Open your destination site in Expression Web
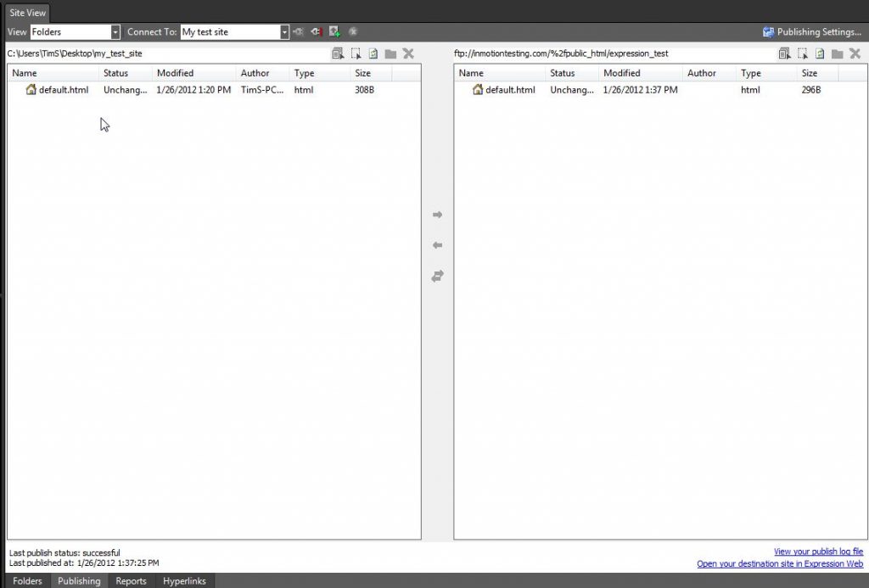 tap(779, 563)
